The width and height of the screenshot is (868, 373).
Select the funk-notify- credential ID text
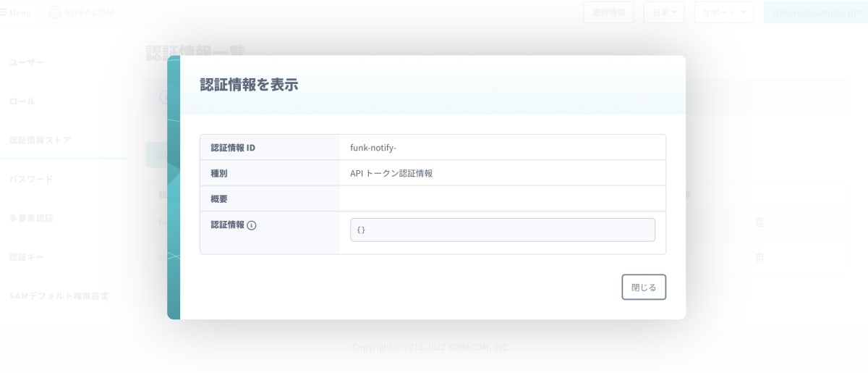pos(373,148)
